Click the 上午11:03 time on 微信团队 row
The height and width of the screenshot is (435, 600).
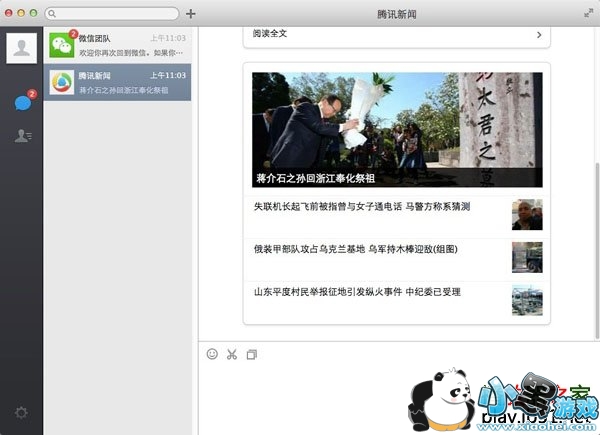click(168, 38)
